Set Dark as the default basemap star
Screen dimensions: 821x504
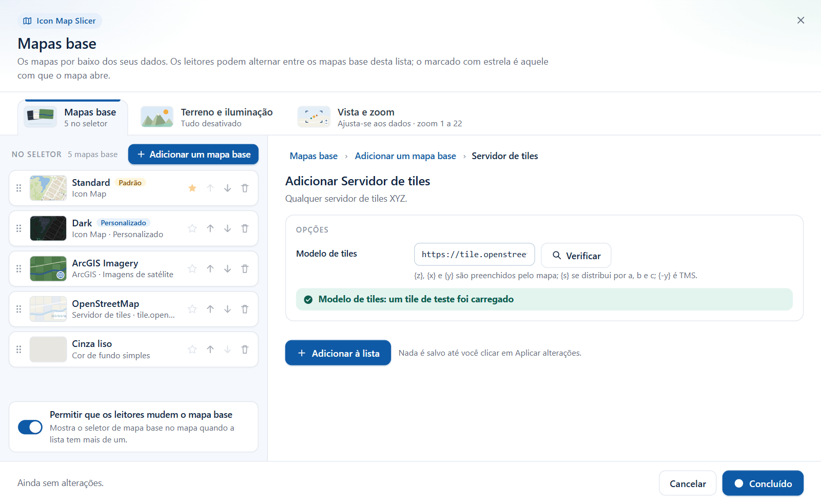(192, 228)
